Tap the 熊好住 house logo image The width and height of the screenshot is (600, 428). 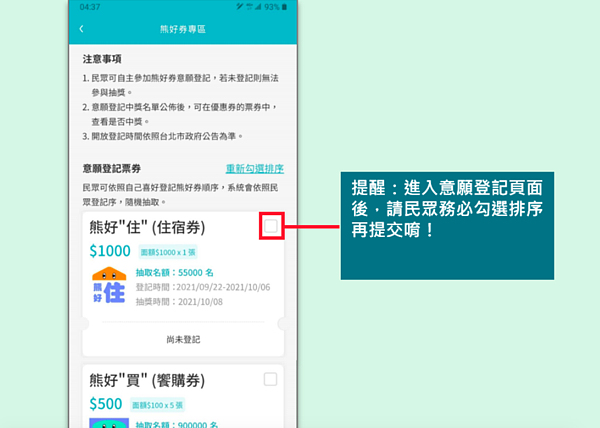click(109, 285)
